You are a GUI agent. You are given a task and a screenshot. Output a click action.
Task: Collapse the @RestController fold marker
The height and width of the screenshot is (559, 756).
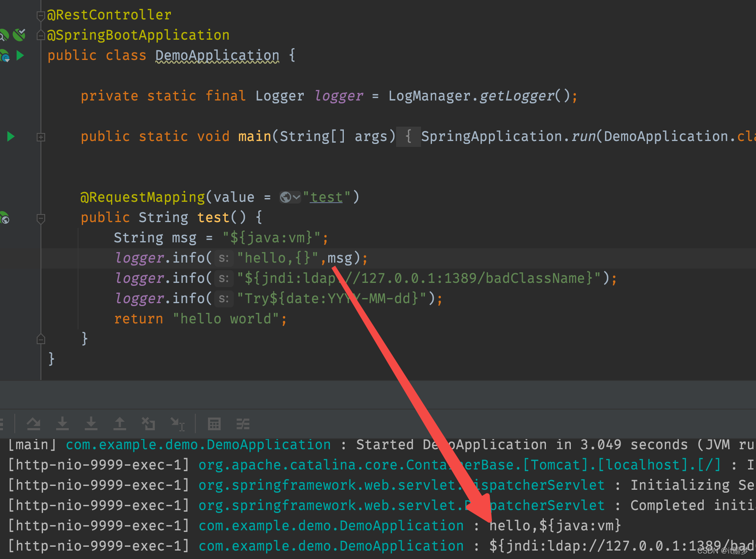[41, 16]
